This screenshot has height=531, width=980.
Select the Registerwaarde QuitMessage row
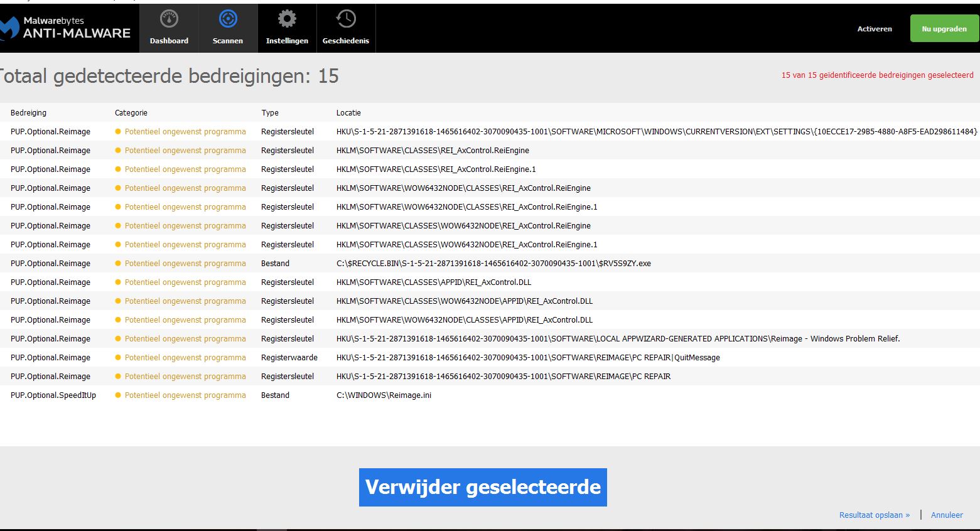coord(289,358)
